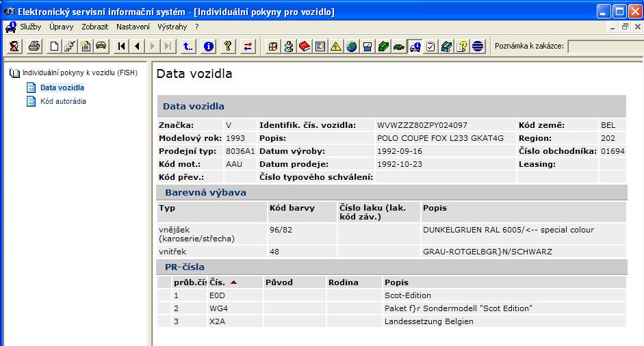Click the red book toolbar icon
The width and height of the screenshot is (644, 346).
[x=305, y=46]
